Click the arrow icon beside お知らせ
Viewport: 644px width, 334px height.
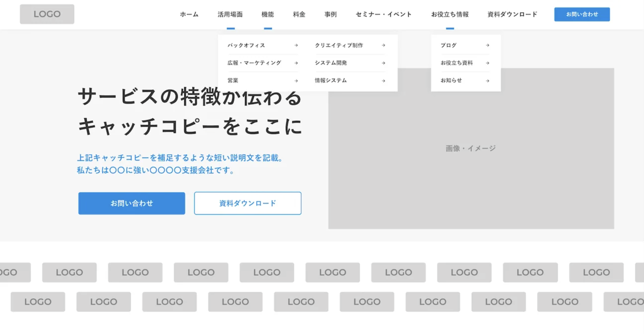(488, 81)
